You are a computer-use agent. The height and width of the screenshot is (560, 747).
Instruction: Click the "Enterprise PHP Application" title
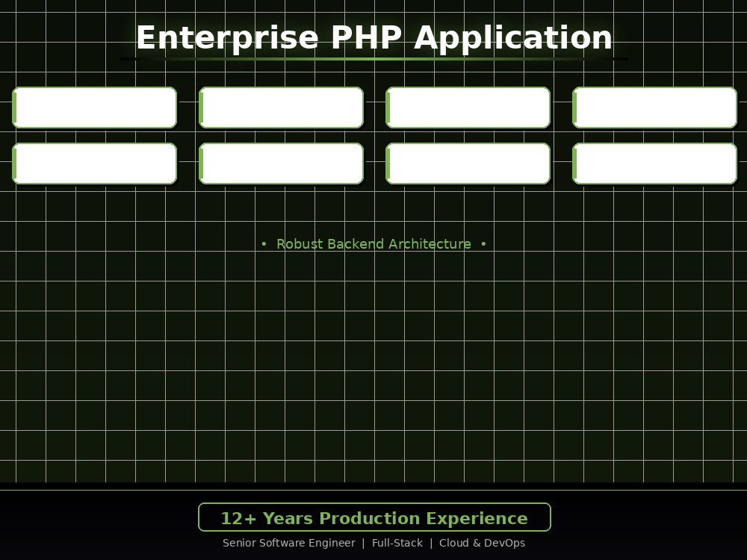(x=374, y=37)
